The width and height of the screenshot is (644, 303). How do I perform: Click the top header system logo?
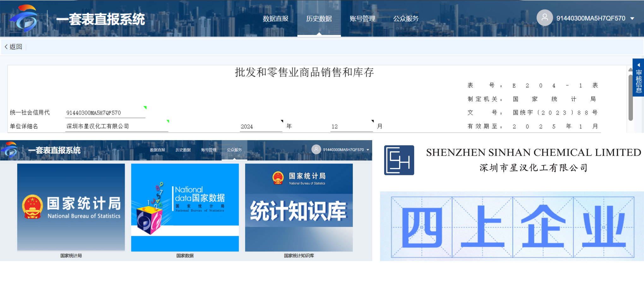point(24,18)
